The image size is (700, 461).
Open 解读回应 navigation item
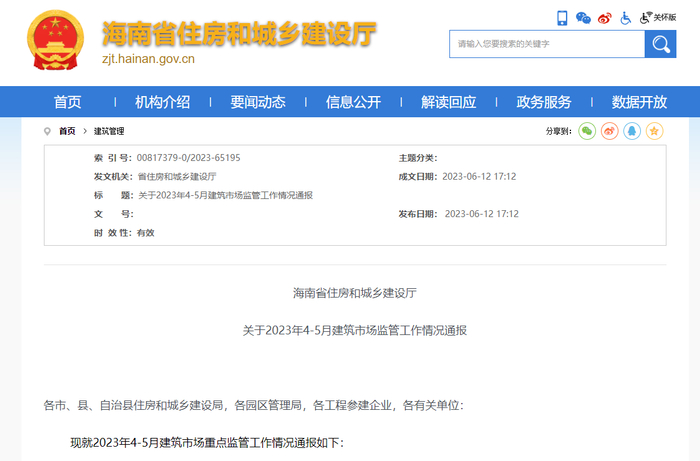pyautogui.click(x=449, y=102)
